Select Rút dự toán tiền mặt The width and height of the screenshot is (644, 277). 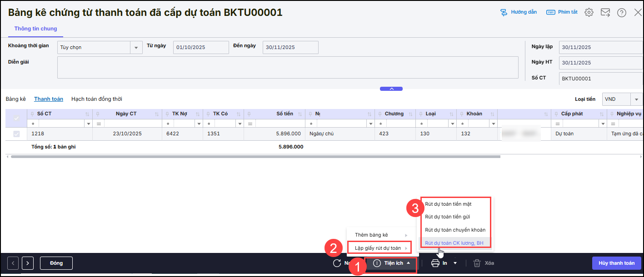(x=448, y=204)
